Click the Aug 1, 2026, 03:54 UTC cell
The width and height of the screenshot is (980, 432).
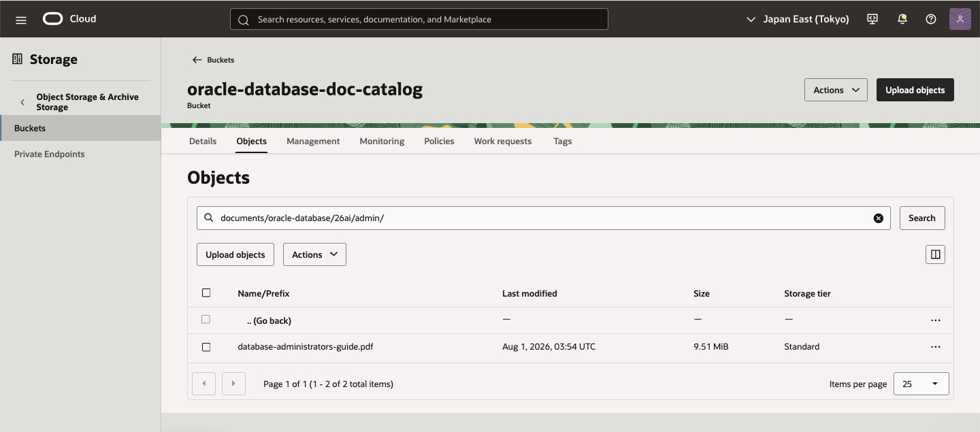[549, 346]
